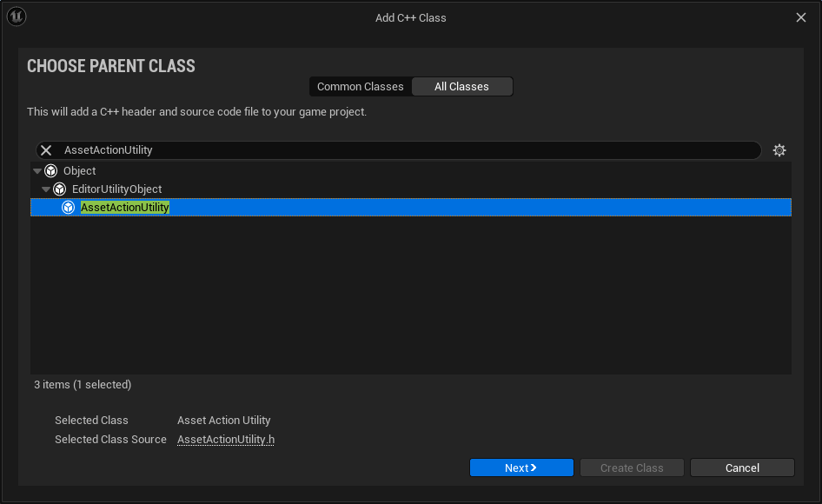Click the AssetActionUtility class icon
This screenshot has width=822, height=504.
coord(69,208)
